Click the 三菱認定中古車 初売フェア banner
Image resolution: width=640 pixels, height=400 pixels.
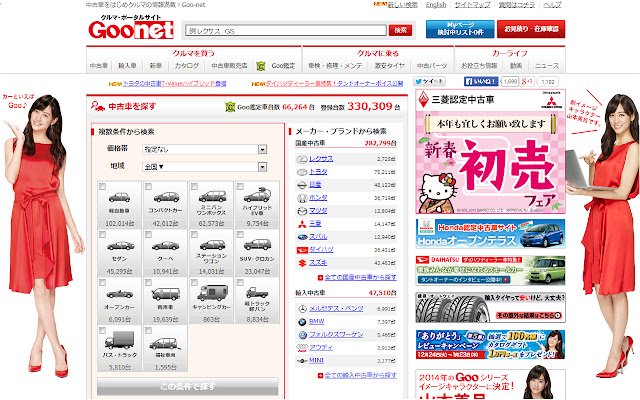(490, 152)
